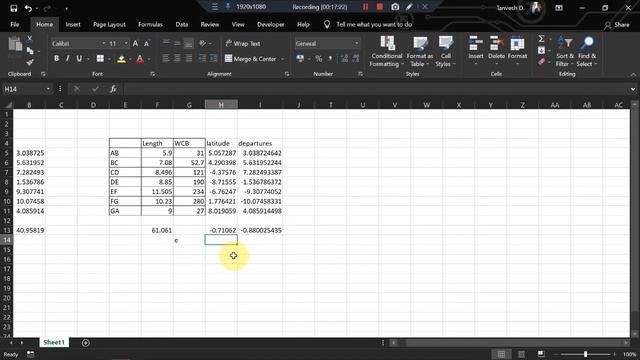Open recorder annotation pencil tool
The image size is (640, 360).
pos(409,7)
